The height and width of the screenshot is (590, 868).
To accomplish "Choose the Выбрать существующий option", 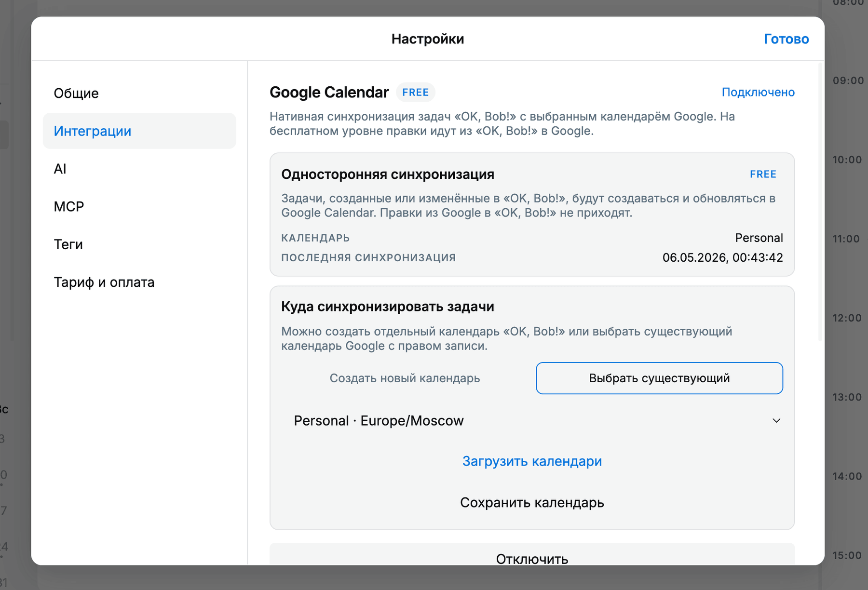I will point(659,378).
